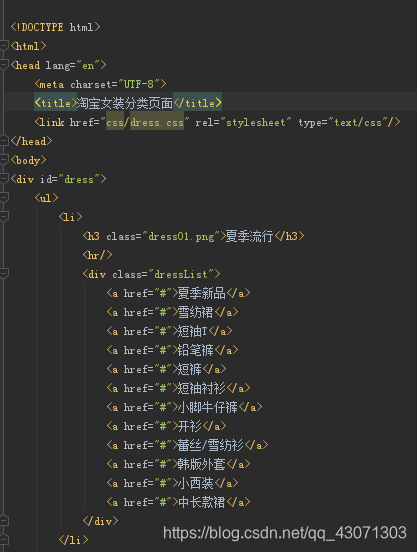Click the anchor text 中长款裙

(x=201, y=502)
